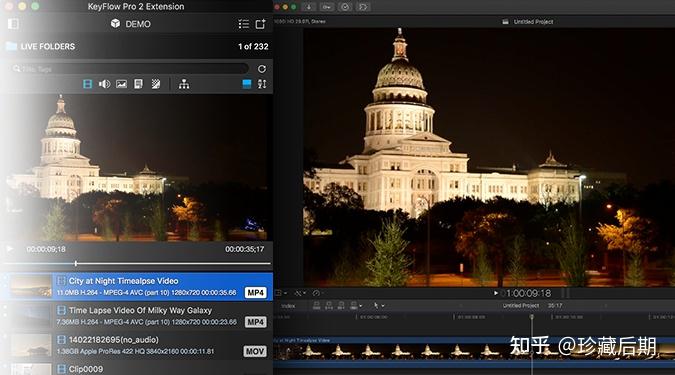This screenshot has width=675, height=375.
Task: Toggle the other files checkered filter
Action: pos(156,84)
